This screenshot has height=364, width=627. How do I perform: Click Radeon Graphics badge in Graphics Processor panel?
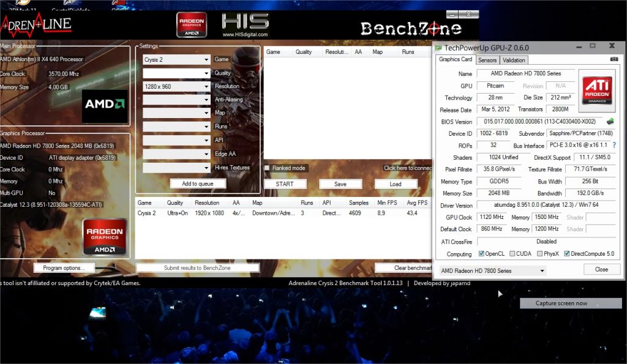tap(105, 237)
